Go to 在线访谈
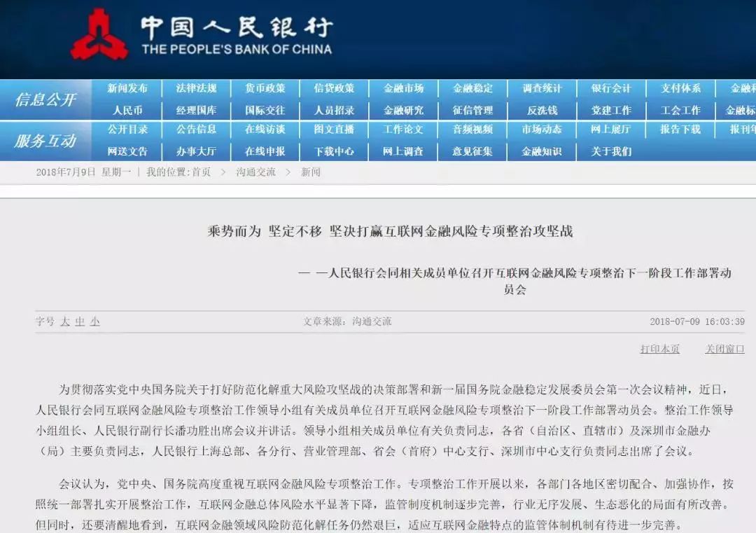The image size is (756, 533). [x=265, y=130]
